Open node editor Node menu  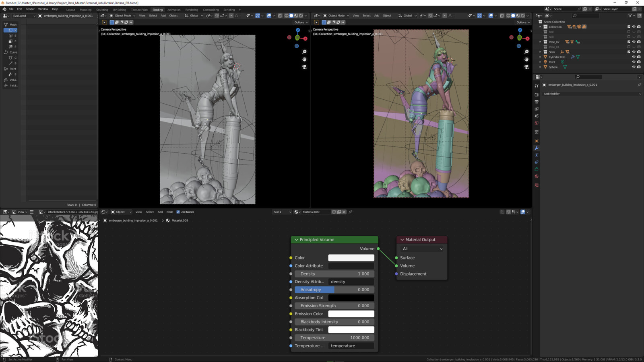[x=170, y=212]
